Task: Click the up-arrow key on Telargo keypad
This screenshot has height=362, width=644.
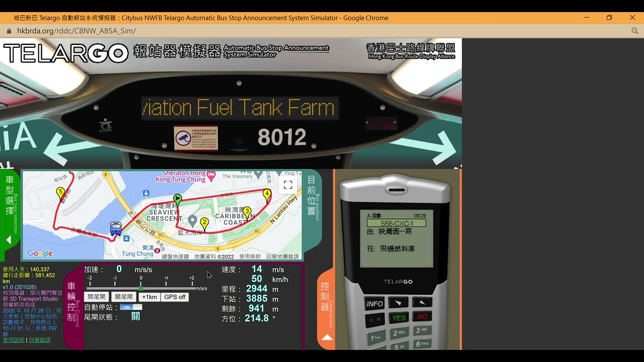Action: [422, 302]
